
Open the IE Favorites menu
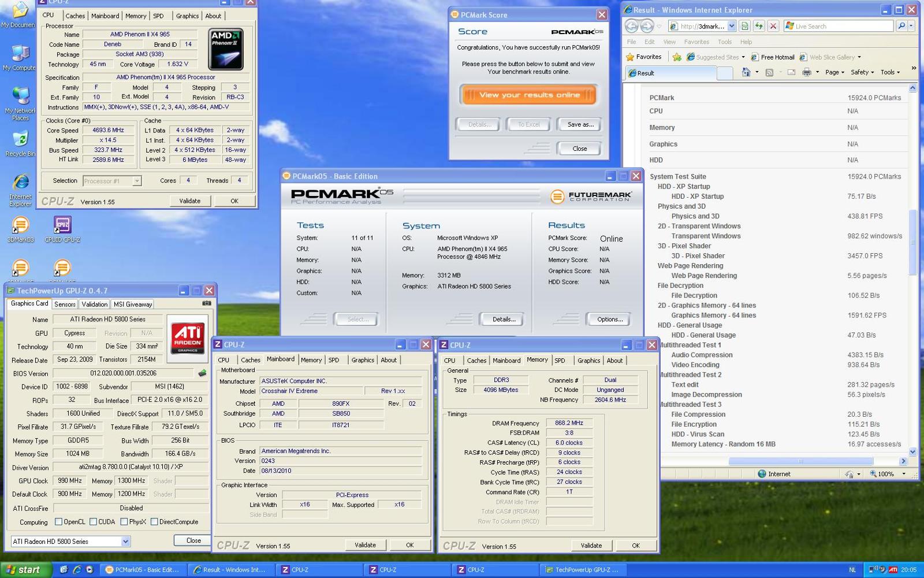coord(696,42)
